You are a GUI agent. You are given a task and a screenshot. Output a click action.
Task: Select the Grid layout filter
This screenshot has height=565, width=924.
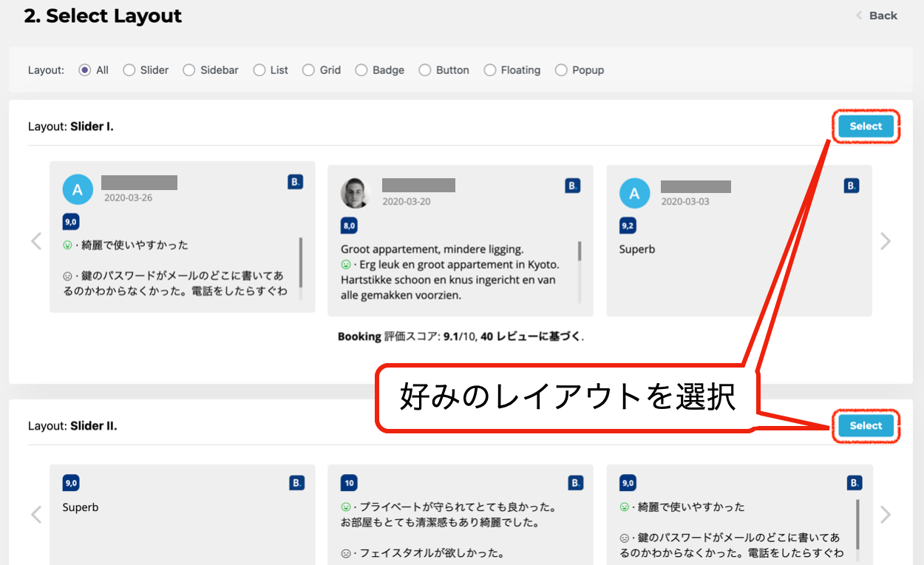pos(309,70)
